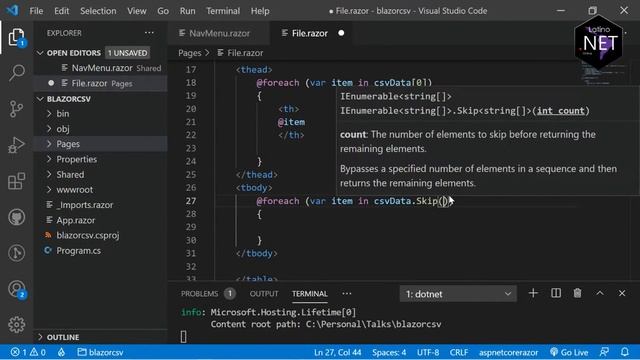Image resolution: width=640 pixels, height=360 pixels.
Task: Click the Explorer more actions ellipsis
Action: [x=149, y=33]
